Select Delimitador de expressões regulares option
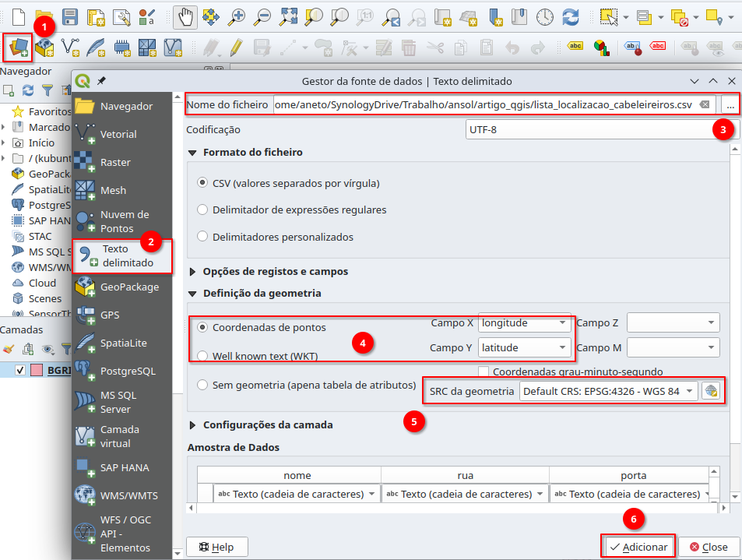 [202, 210]
